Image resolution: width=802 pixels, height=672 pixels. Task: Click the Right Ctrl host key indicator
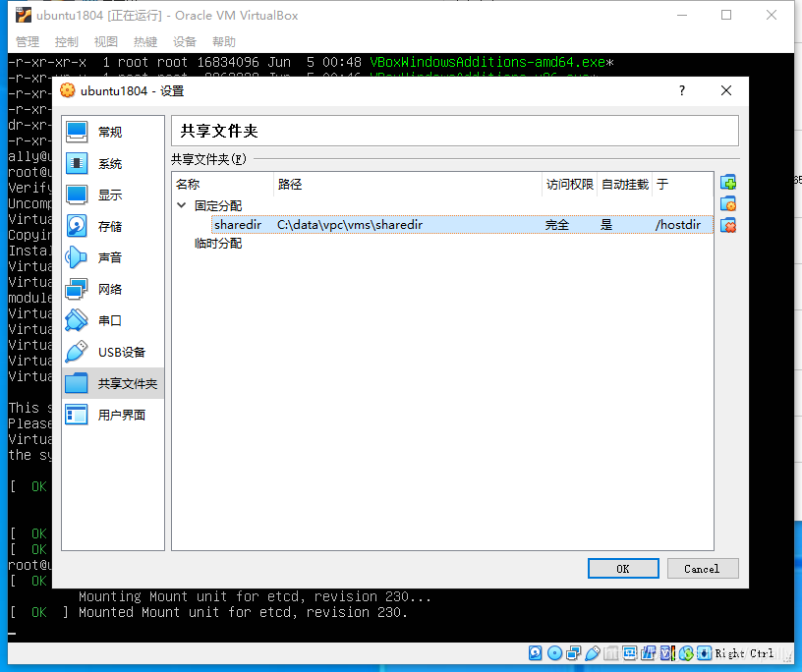(744, 653)
